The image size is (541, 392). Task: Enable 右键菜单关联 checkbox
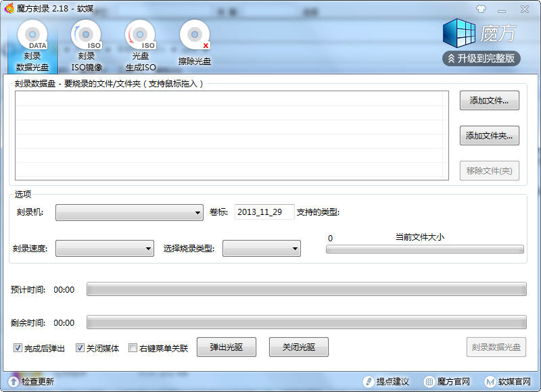[133, 347]
